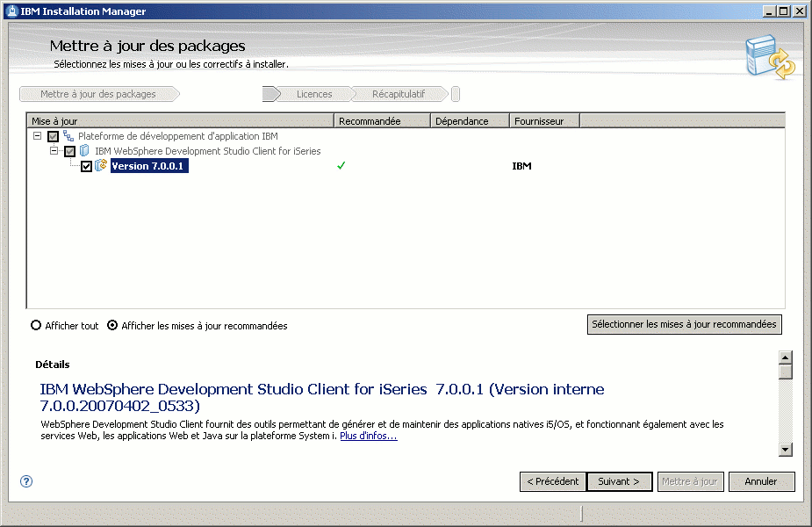Click the IBM supplier cell
Image resolution: width=812 pixels, height=527 pixels.
pos(521,166)
